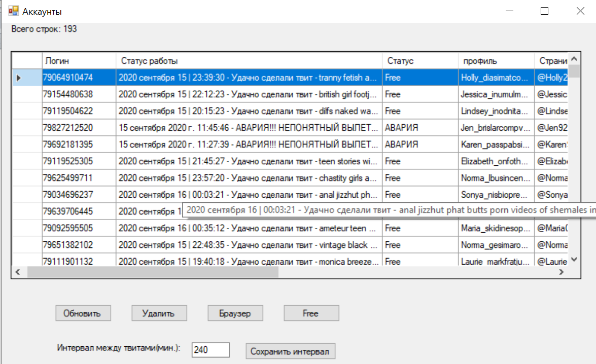This screenshot has height=364, width=596.
Task: Click vertical scrollbar down arrow
Action: tap(574, 259)
